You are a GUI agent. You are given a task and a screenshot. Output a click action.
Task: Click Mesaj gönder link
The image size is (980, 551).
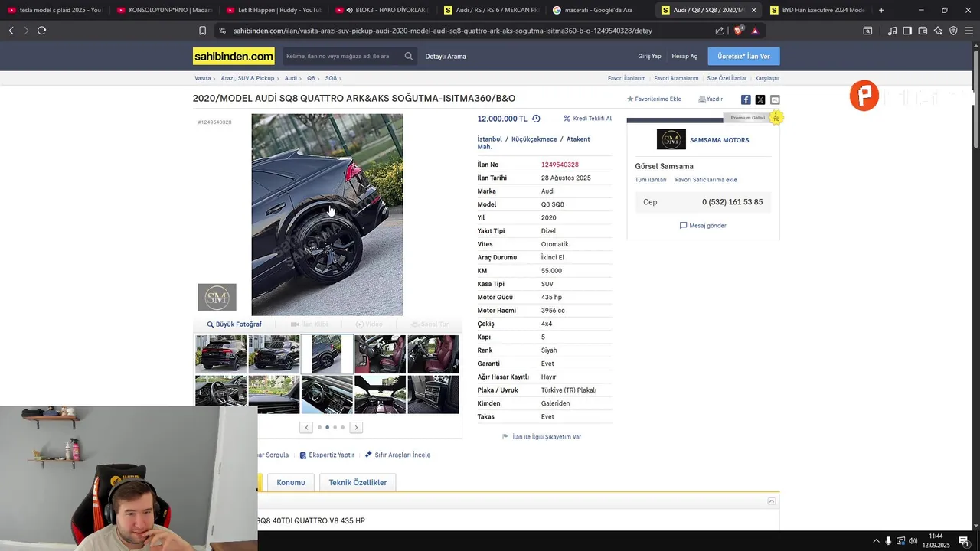point(703,226)
